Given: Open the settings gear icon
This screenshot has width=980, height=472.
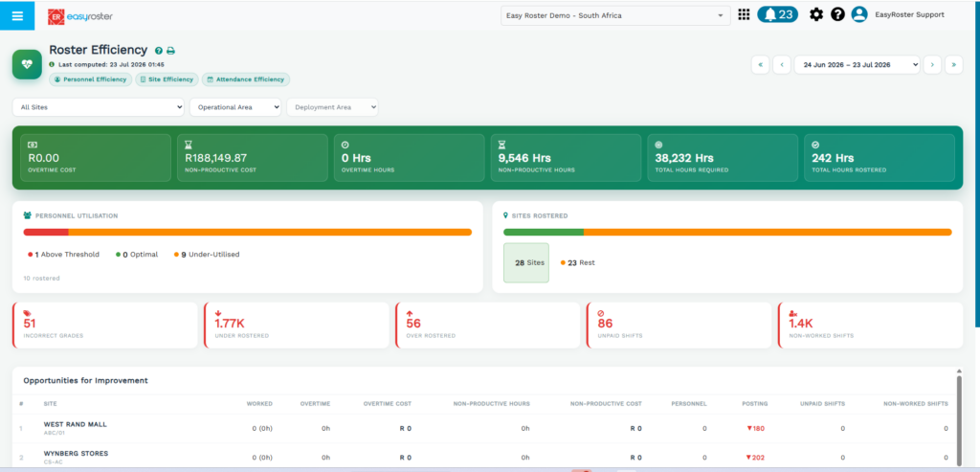Looking at the screenshot, I should coord(816,15).
